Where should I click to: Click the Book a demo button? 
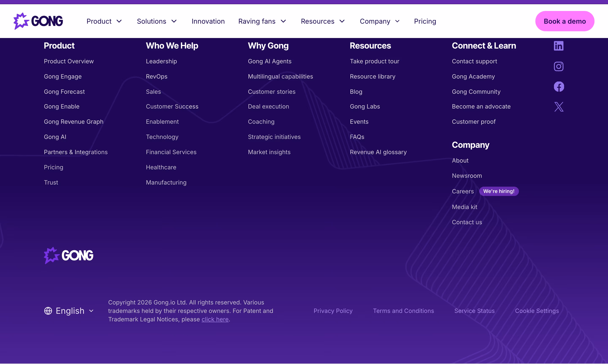point(565,21)
